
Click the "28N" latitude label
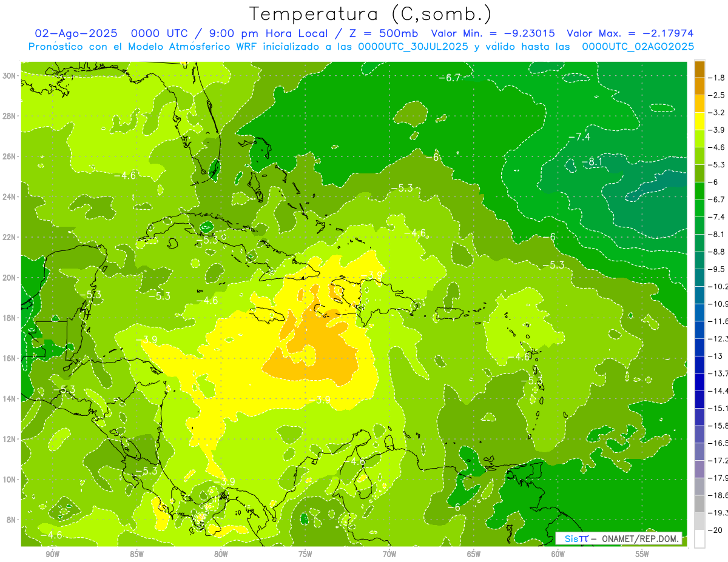[x=9, y=116]
